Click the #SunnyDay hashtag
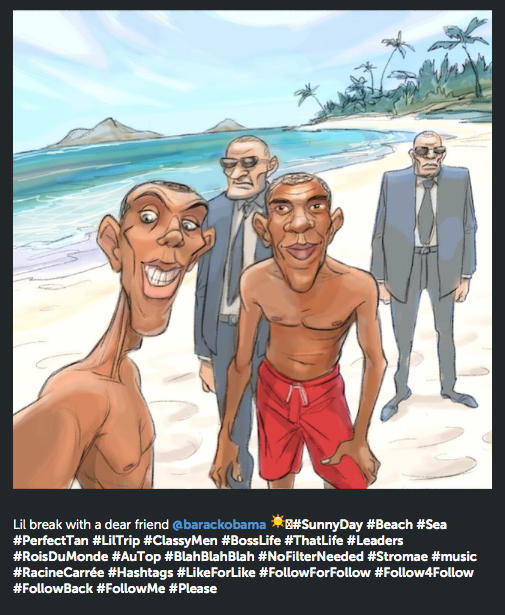Viewport: 505px width, 615px height. point(328,525)
